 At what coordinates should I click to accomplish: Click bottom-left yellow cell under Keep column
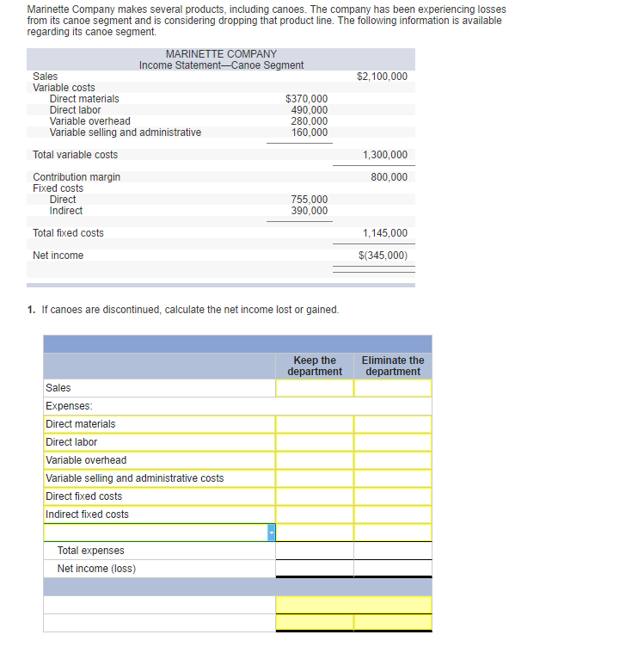(315, 623)
